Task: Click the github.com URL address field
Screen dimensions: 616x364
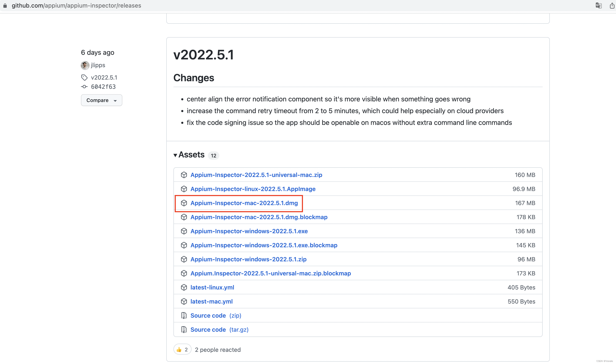Action: 76,5
